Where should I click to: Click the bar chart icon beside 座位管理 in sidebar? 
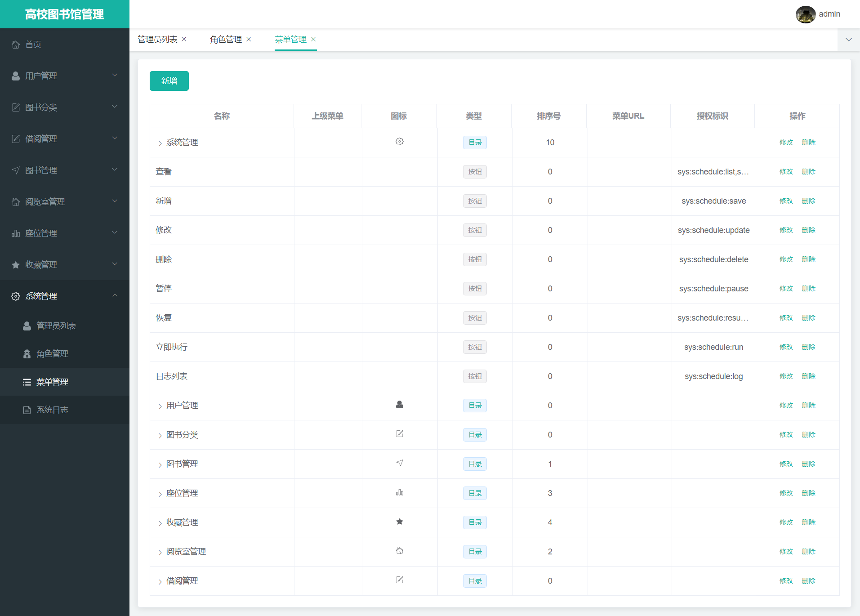[16, 233]
